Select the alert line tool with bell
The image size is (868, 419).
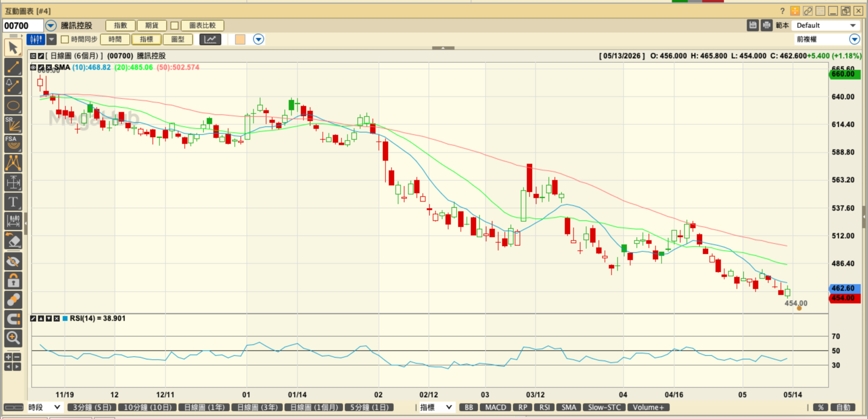coord(13,86)
